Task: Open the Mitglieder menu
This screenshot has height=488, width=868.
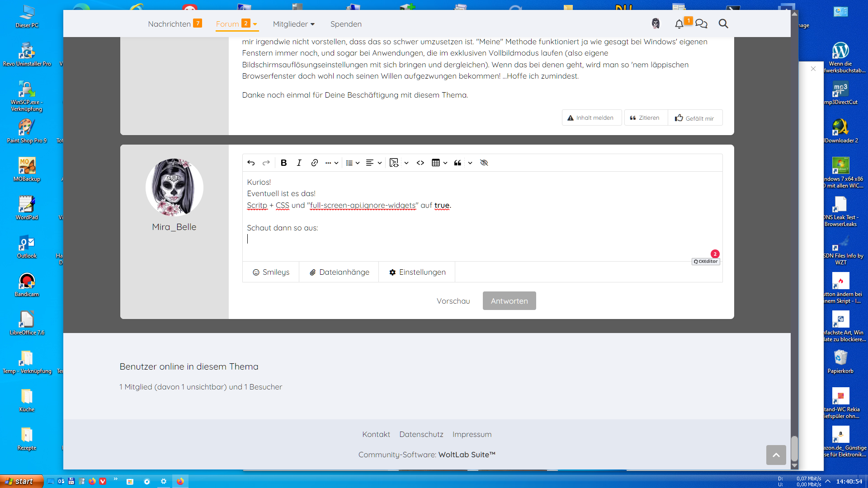Action: click(293, 24)
